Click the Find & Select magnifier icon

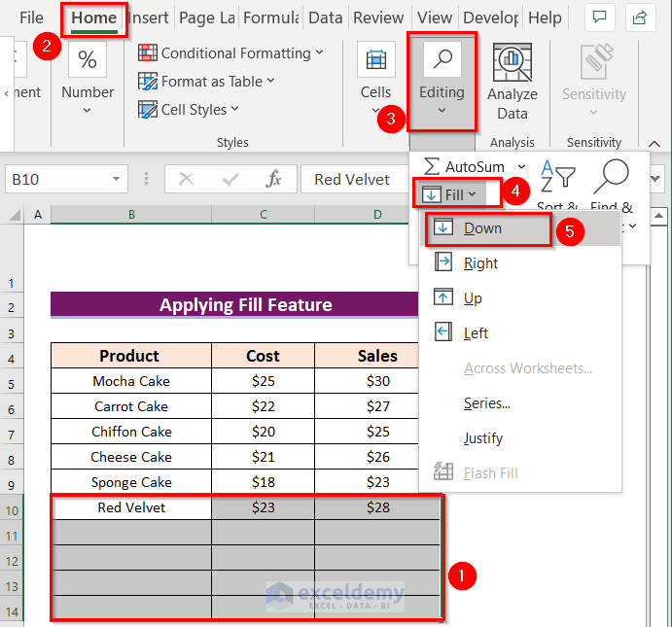click(x=612, y=176)
